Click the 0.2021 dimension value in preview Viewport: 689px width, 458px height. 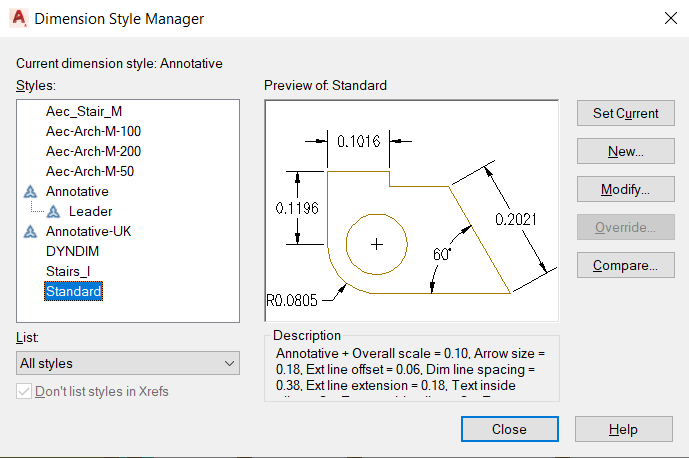515,219
